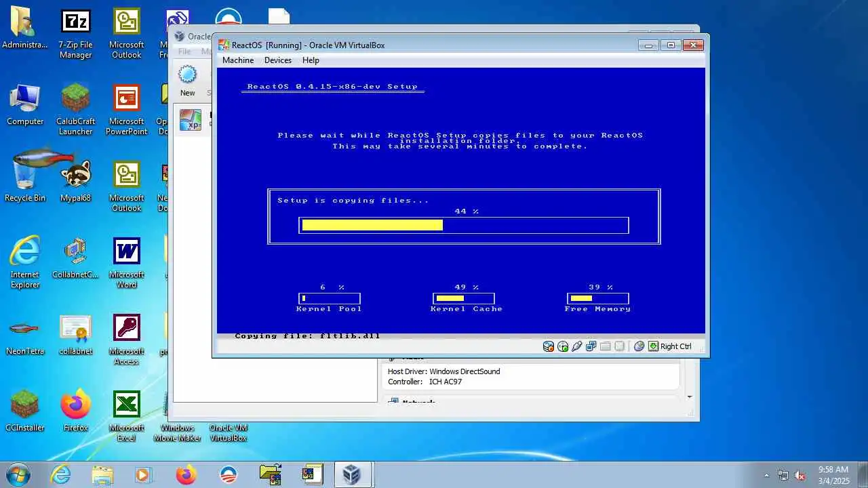This screenshot has height=488, width=868.
Task: Click notepad-with-blocks taskbar icon
Action: (x=313, y=474)
